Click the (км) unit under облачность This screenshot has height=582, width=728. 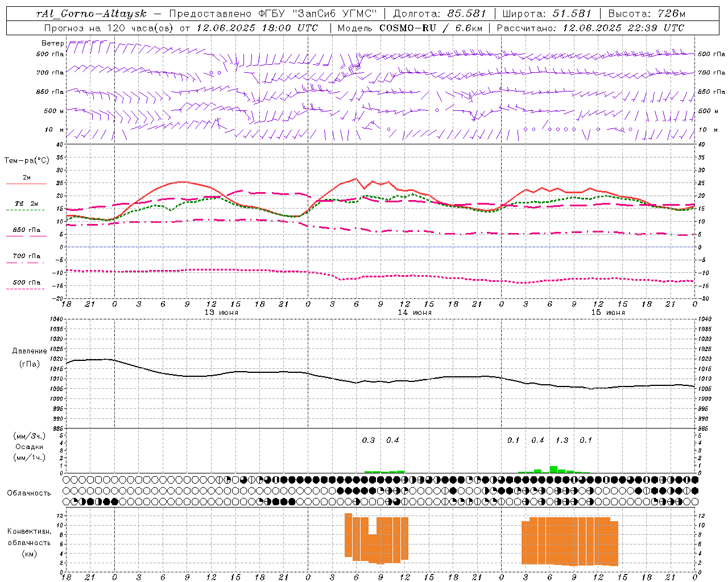click(x=29, y=554)
